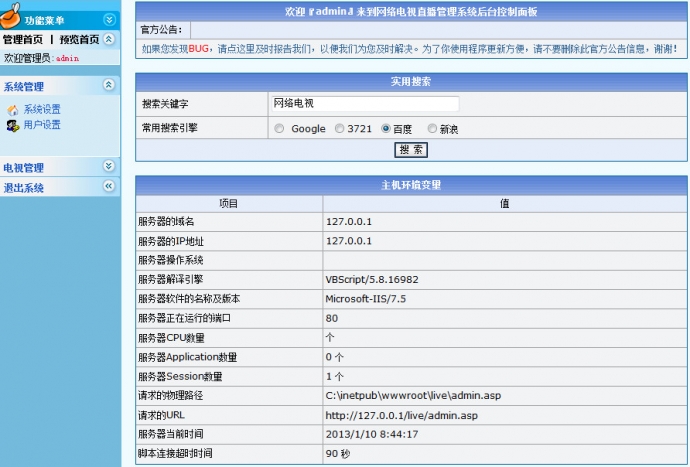This screenshot has height=467, width=690.
Task: Open 用户设置 in the sidebar
Action: 42,125
